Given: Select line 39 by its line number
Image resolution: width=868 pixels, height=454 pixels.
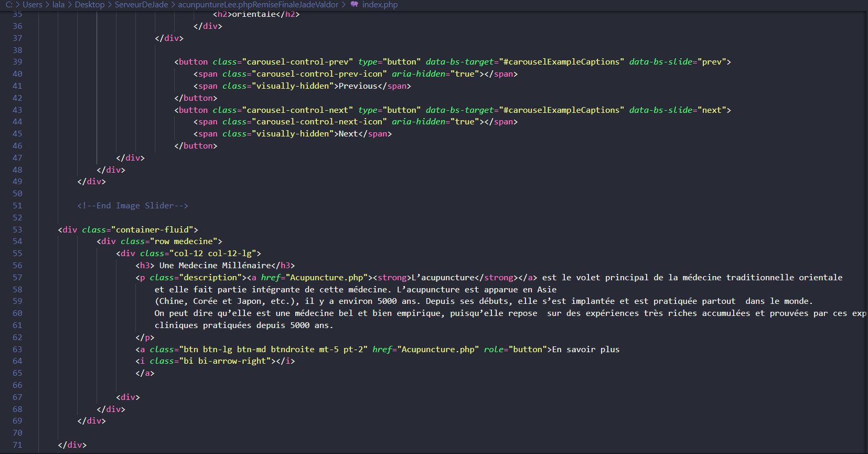Looking at the screenshot, I should click(x=17, y=62).
